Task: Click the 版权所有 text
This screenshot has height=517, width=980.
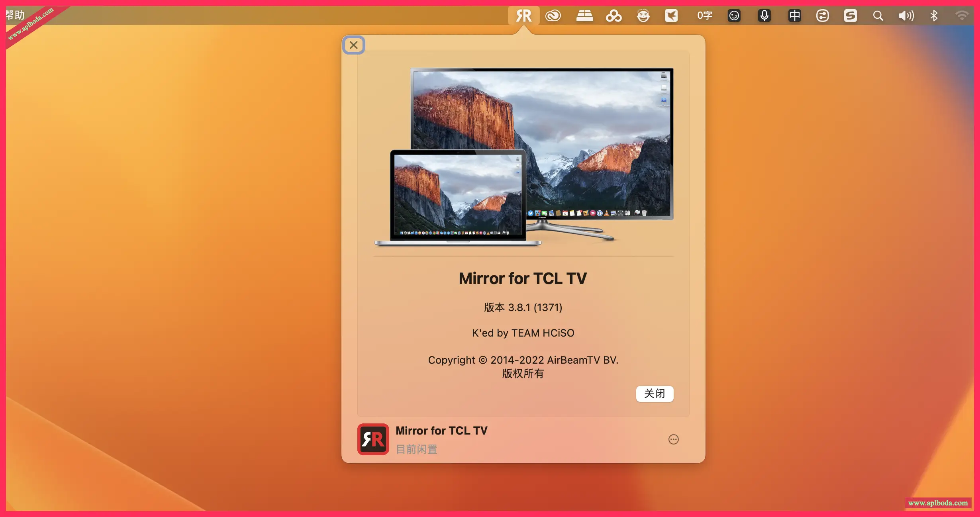Action: (523, 374)
